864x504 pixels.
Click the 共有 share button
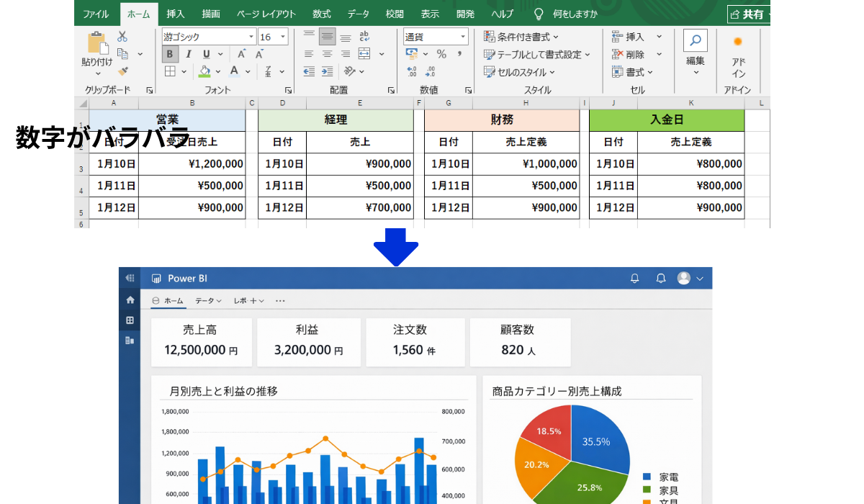747,14
